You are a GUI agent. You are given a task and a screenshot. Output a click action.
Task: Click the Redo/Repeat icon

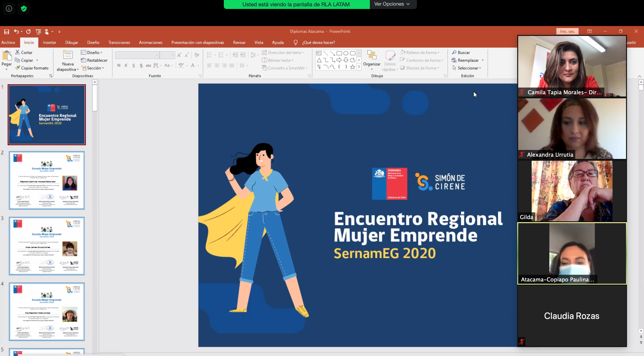[29, 31]
